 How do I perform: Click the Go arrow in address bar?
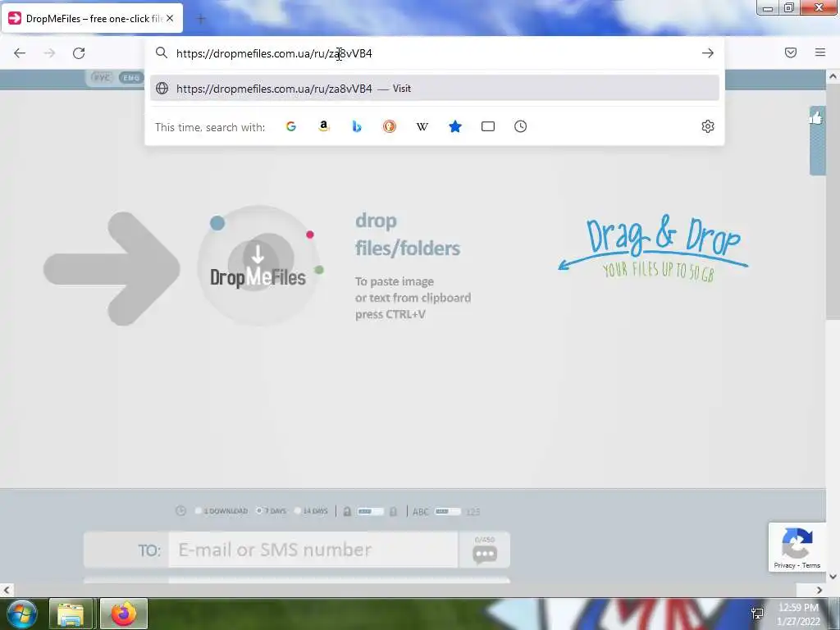(708, 53)
